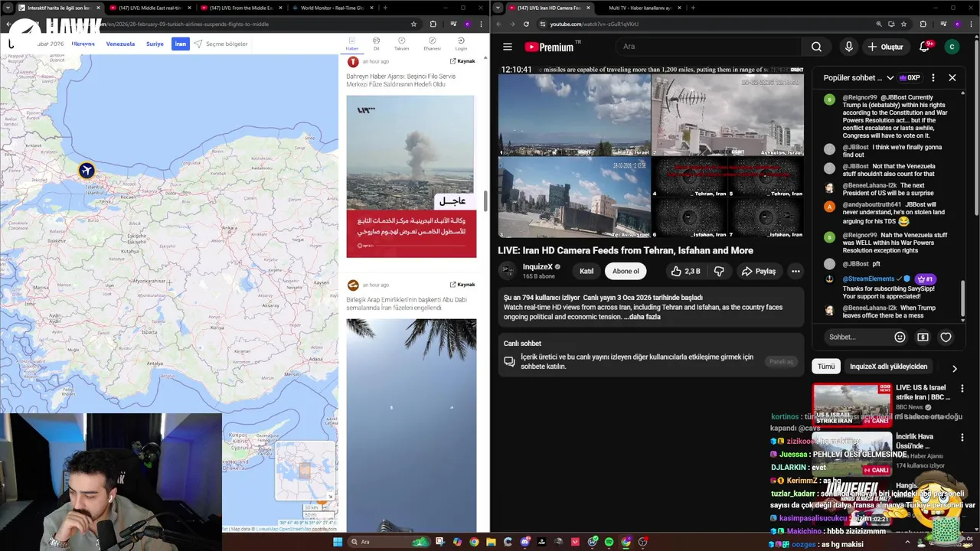Click the airplane marker on the map
The image size is (980, 551).
pos(87,170)
